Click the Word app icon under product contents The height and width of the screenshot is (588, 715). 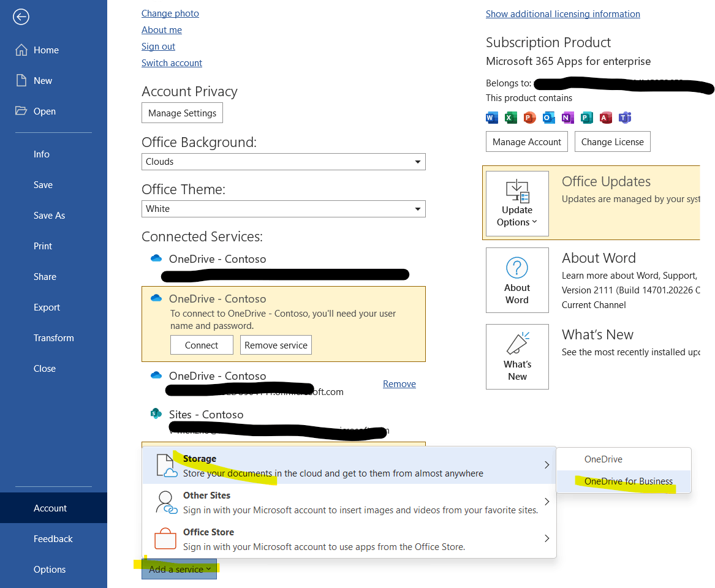coord(491,118)
